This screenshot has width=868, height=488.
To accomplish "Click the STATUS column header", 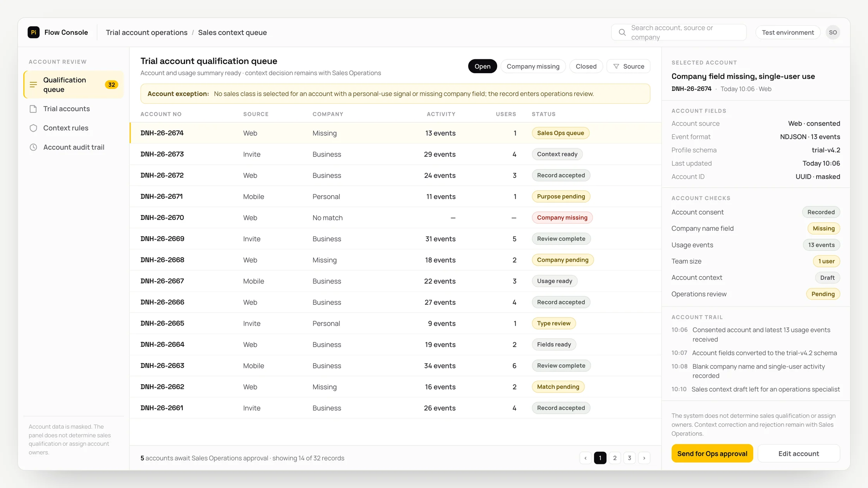I will click(x=544, y=114).
